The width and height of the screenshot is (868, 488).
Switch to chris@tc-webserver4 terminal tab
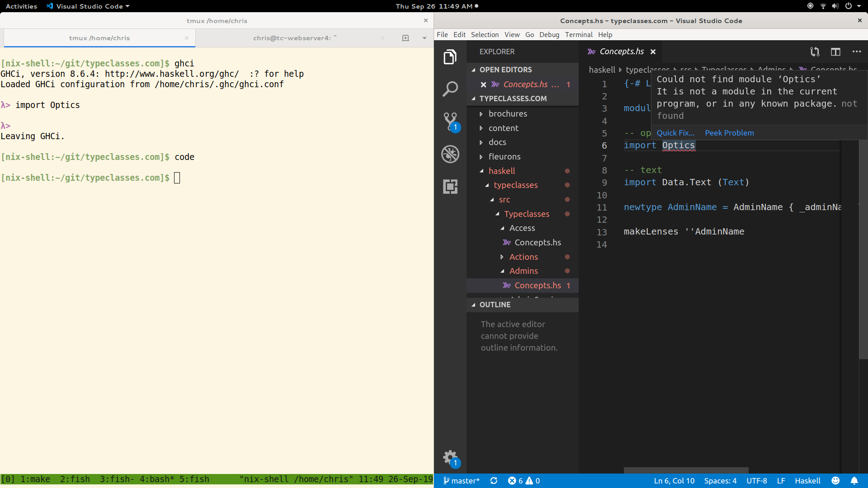pos(295,38)
